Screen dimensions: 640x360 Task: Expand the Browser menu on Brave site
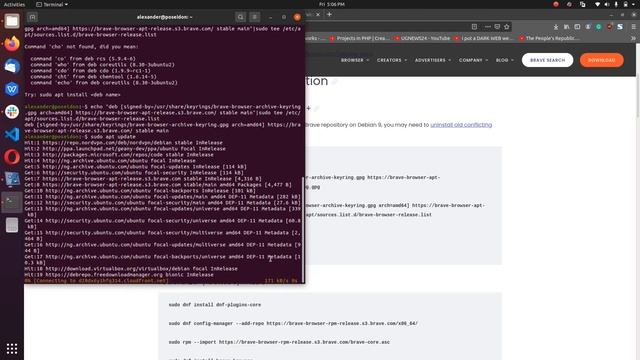pos(355,60)
